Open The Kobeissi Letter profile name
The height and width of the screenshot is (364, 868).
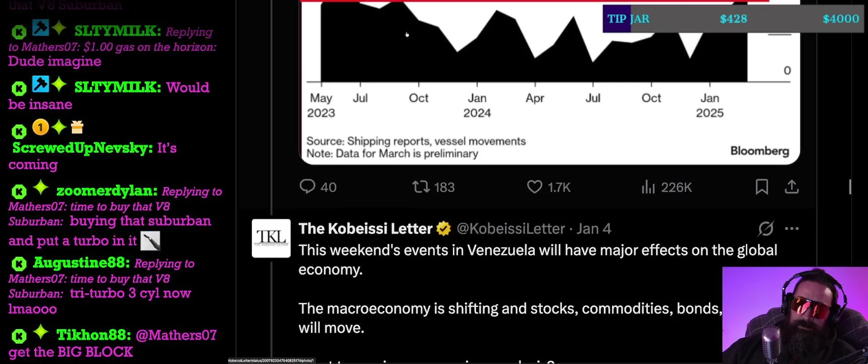365,229
